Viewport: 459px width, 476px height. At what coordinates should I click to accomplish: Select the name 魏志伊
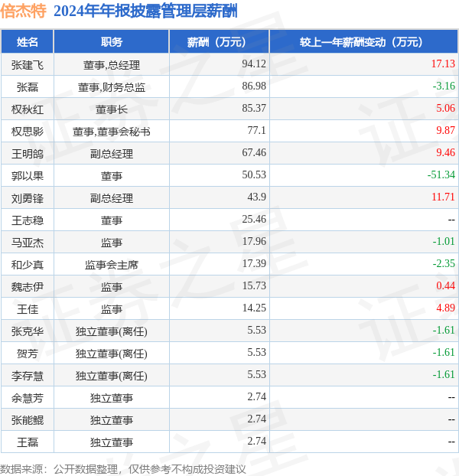point(28,287)
